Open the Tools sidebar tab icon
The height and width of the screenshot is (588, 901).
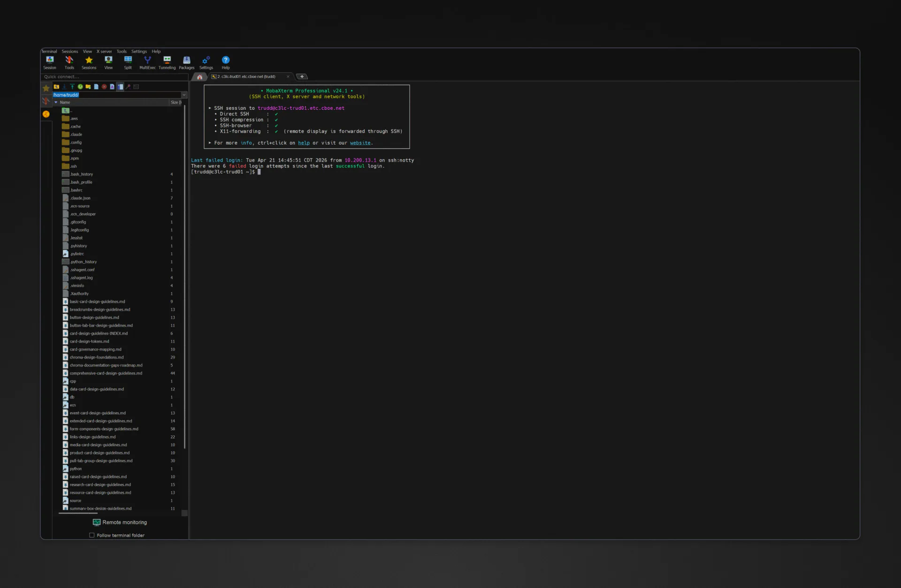point(46,101)
